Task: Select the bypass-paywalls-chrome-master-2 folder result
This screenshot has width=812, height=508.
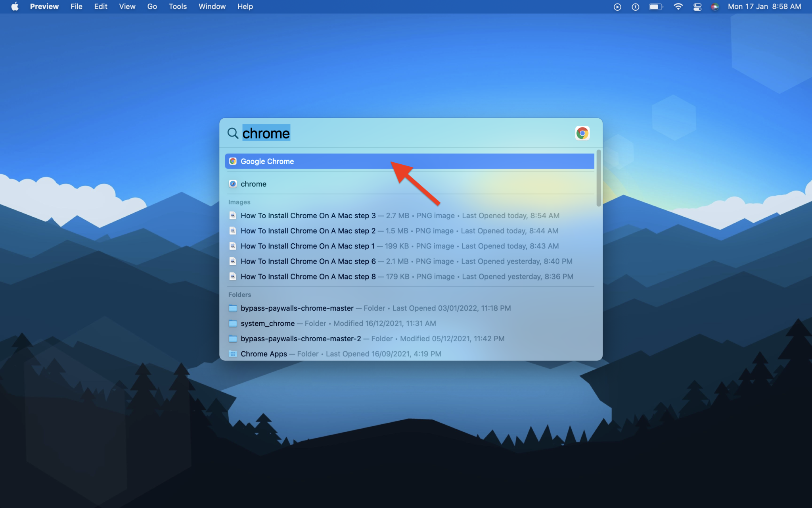Action: [x=410, y=339]
